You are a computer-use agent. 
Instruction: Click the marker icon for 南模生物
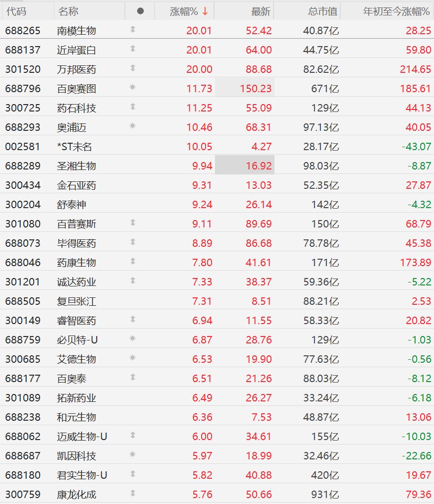click(133, 30)
